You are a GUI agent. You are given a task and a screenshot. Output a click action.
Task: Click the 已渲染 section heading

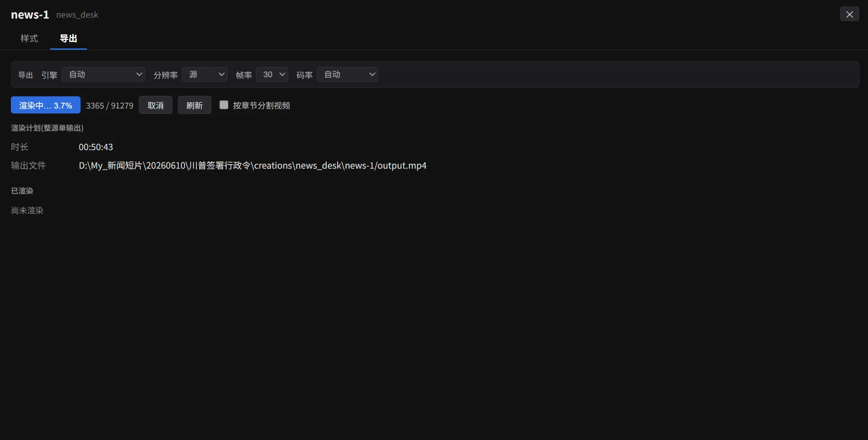coord(22,191)
